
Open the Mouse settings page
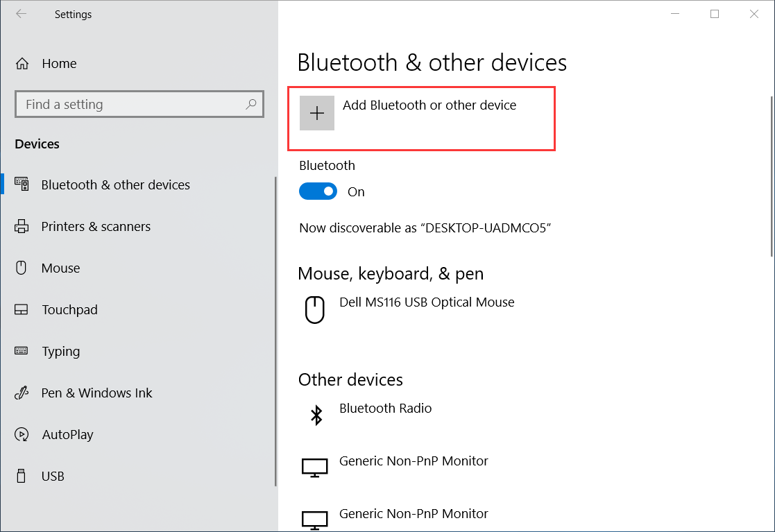(x=61, y=268)
